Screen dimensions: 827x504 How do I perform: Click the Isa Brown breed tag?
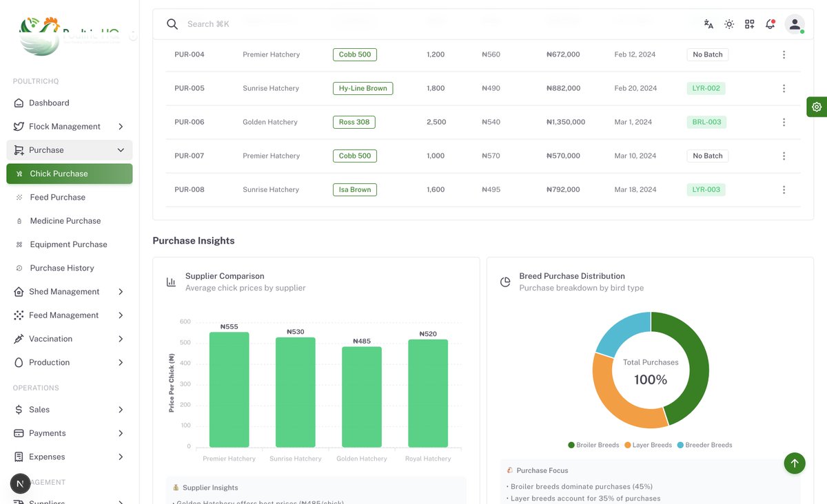click(355, 189)
